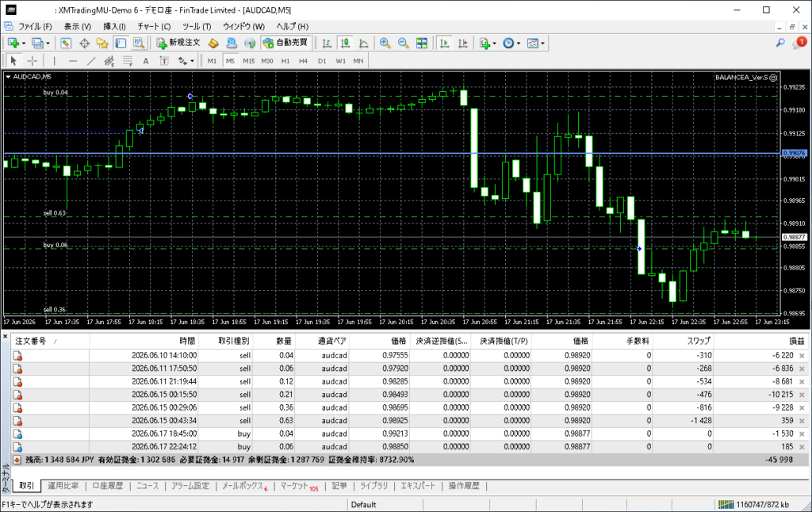Screen dimensions: 812x512
Task: Switch chart to line chart
Action: 363,43
